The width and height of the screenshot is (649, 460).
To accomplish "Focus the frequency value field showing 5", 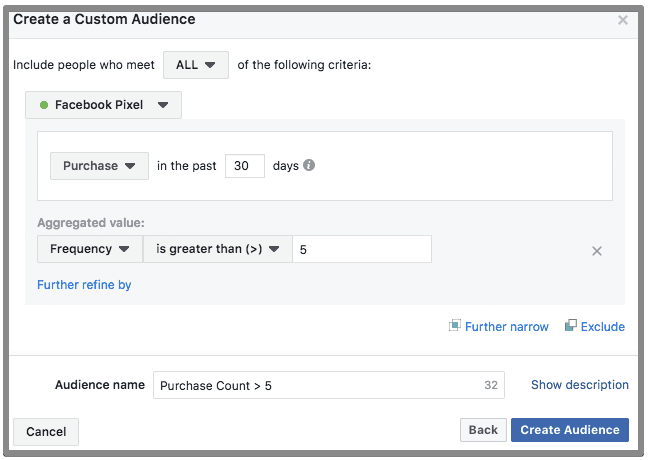I will tap(362, 249).
